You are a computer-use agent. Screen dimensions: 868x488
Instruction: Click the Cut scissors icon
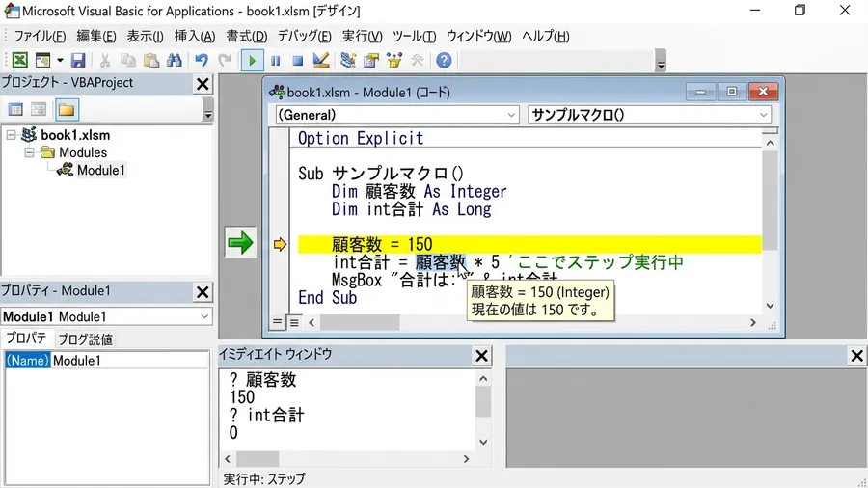[x=104, y=60]
